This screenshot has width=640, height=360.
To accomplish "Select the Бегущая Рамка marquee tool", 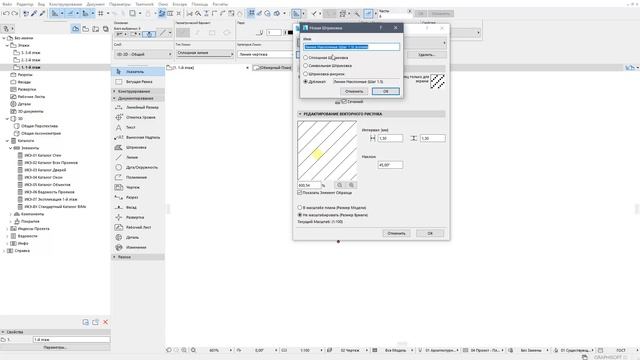I will click(x=138, y=82).
